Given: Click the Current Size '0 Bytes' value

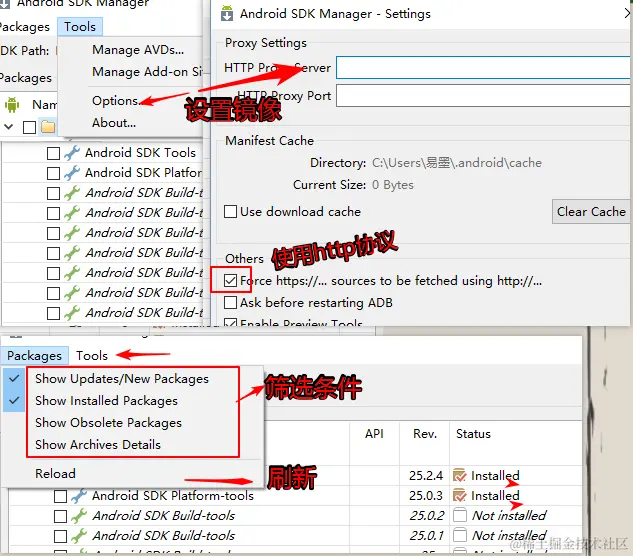Looking at the screenshot, I should click(393, 185).
